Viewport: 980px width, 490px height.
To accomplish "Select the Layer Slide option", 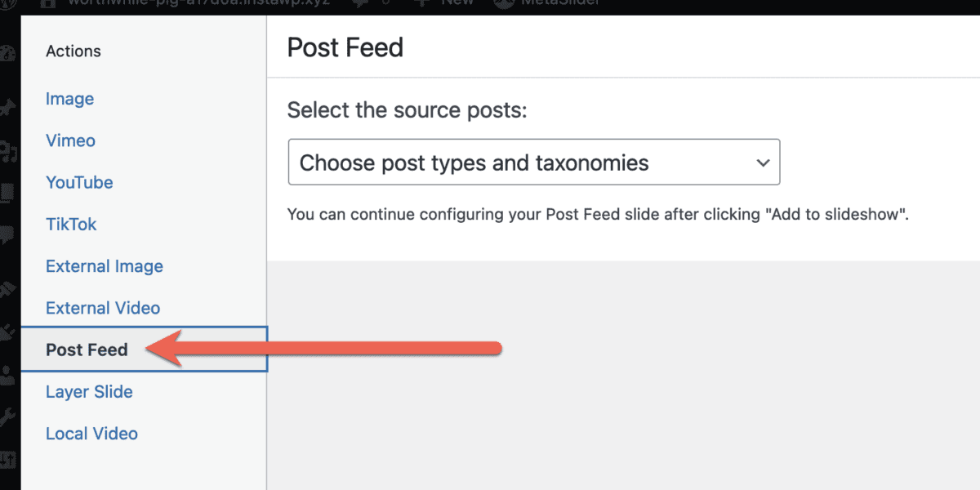I will click(x=89, y=392).
